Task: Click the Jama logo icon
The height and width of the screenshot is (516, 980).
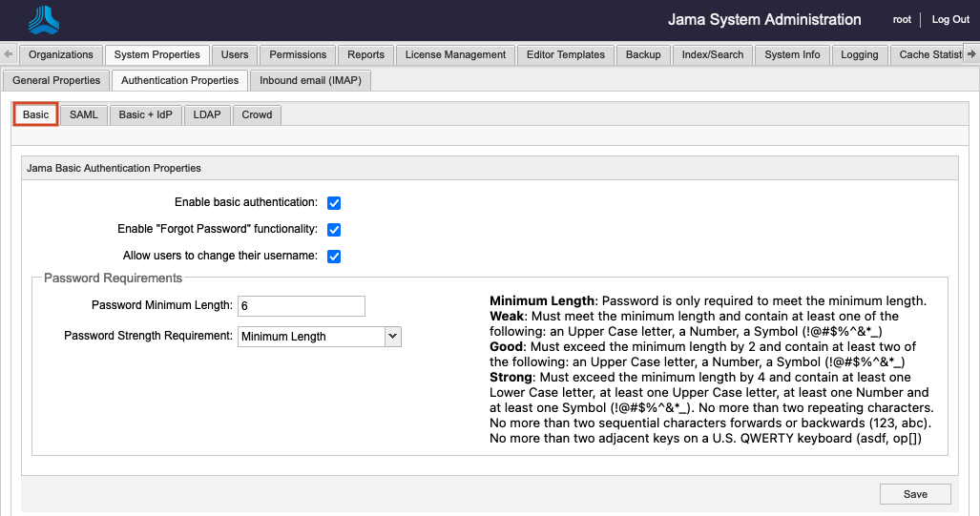Action: click(x=44, y=20)
